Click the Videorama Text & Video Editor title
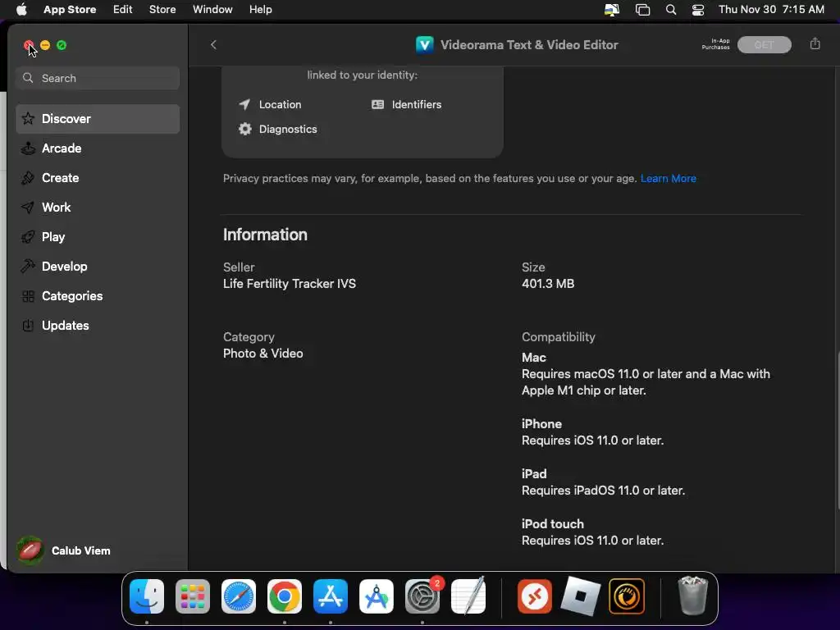840x630 pixels. pyautogui.click(x=529, y=44)
